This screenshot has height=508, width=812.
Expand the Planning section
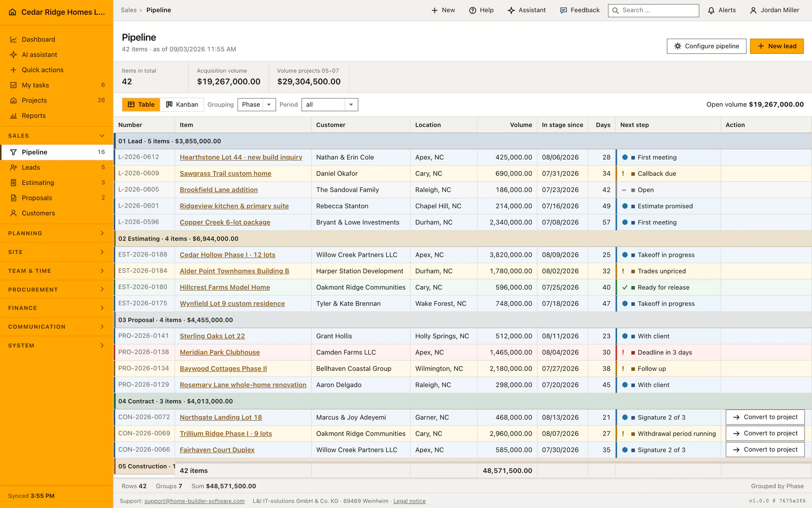tap(56, 234)
